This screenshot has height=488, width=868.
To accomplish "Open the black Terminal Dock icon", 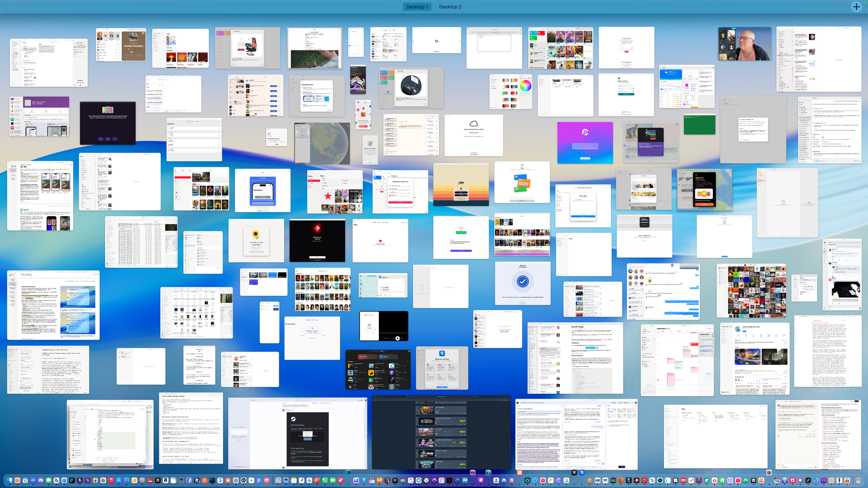I will [212, 480].
